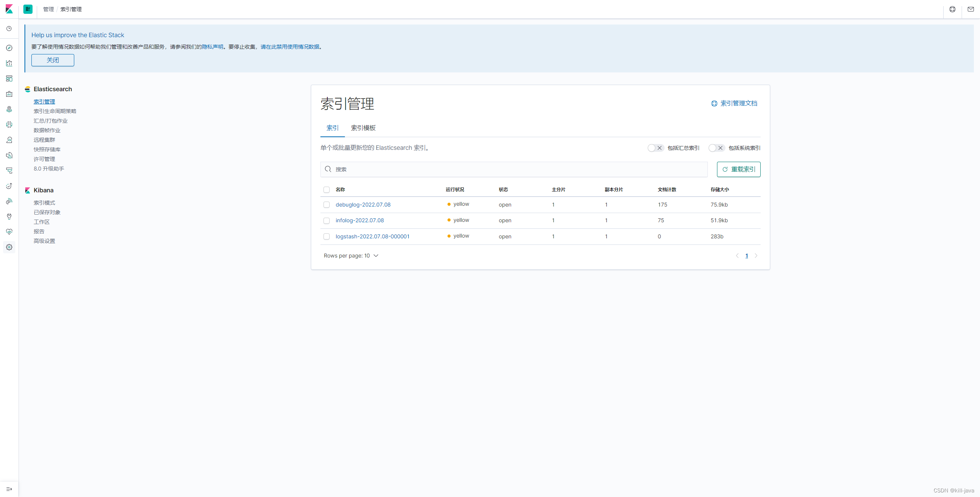
Task: Open Visualize via the chart icon
Action: point(9,63)
